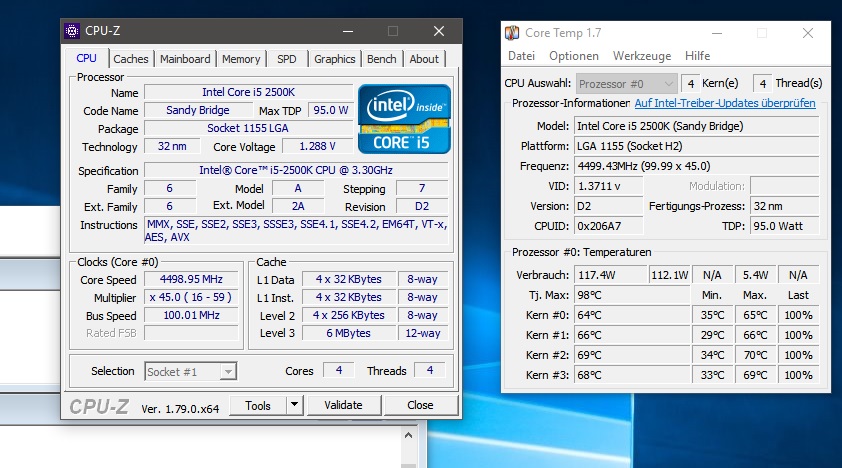Open the Werkzeuge menu
Image resolution: width=842 pixels, height=468 pixels.
point(642,56)
